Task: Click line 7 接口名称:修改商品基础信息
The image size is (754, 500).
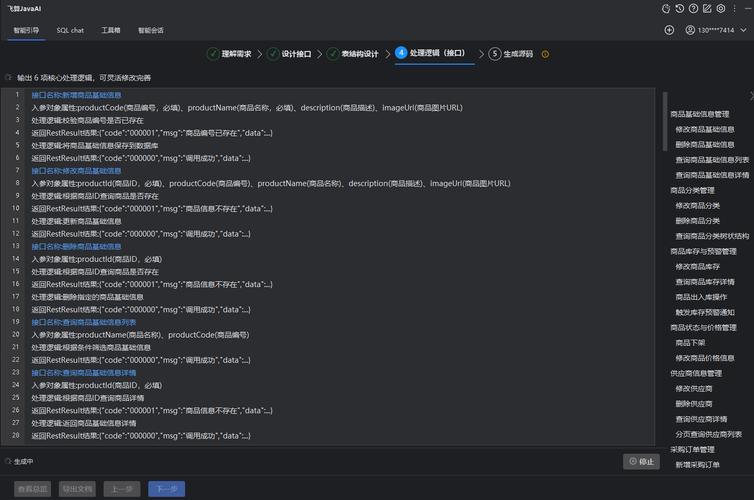Action: click(x=76, y=171)
